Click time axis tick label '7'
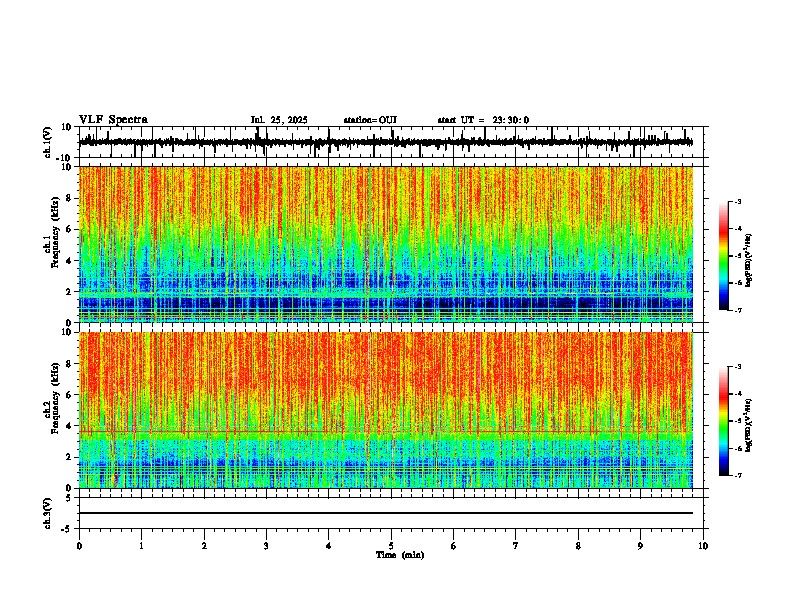The height and width of the screenshot is (612, 792). click(x=516, y=546)
